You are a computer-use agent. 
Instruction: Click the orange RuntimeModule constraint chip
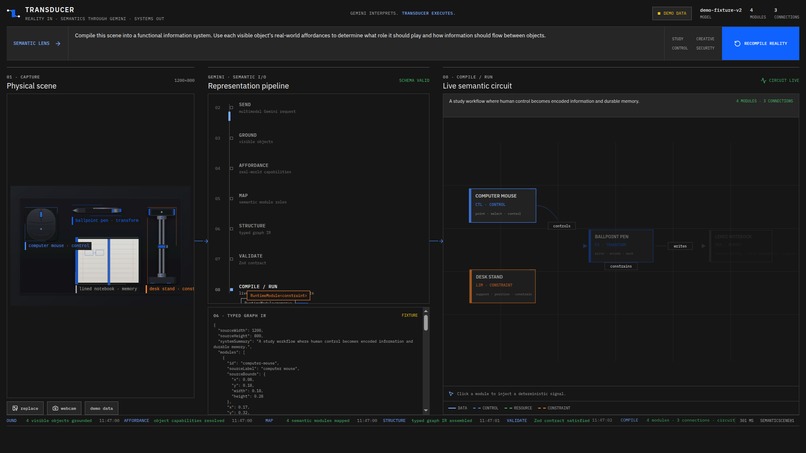tap(279, 296)
